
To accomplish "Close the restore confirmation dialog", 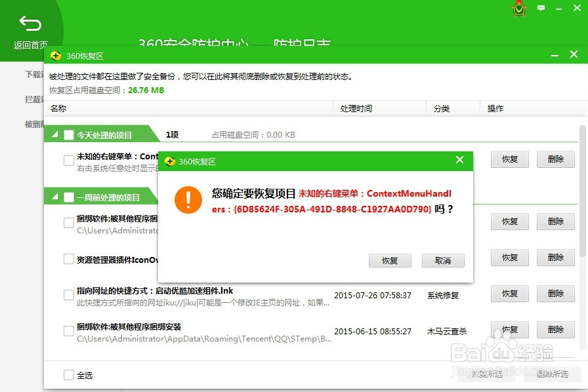I will pos(460,160).
